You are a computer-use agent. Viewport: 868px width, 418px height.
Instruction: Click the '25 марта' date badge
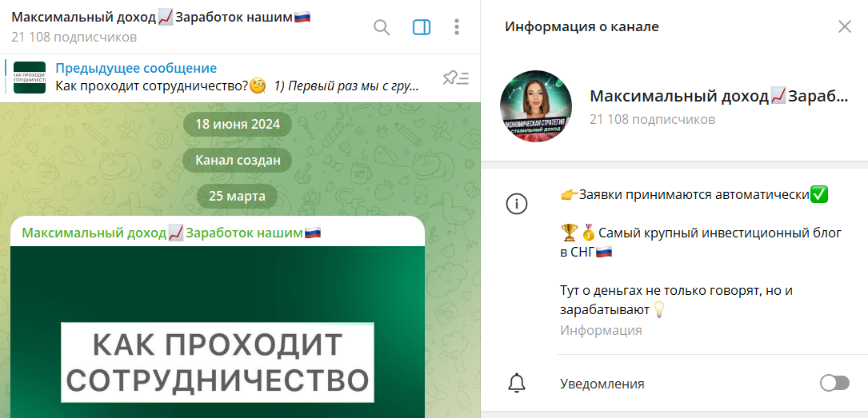tap(237, 196)
